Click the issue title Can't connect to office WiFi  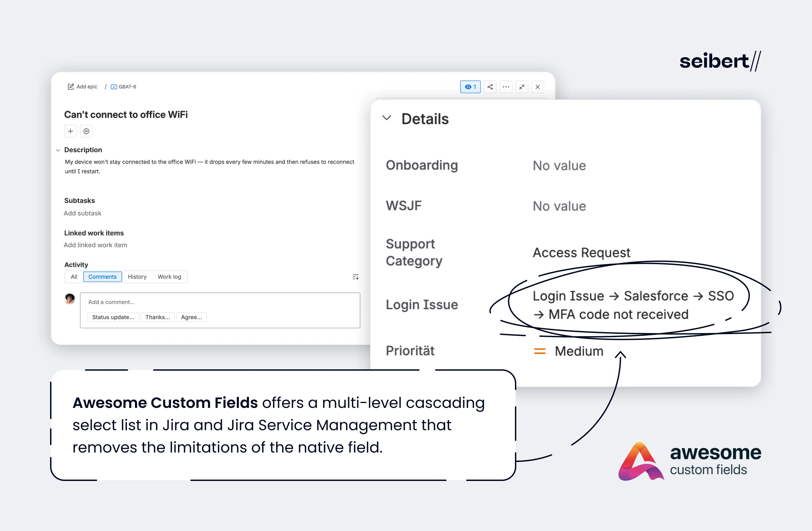(x=126, y=115)
